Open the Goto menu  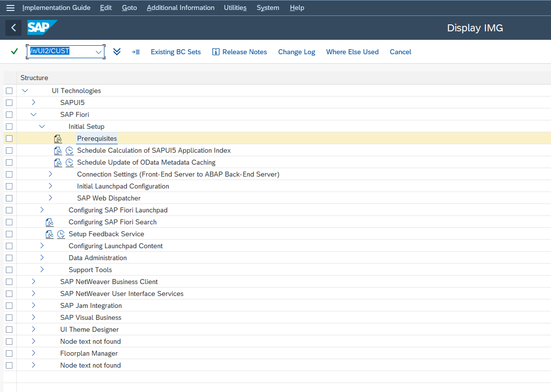129,8
